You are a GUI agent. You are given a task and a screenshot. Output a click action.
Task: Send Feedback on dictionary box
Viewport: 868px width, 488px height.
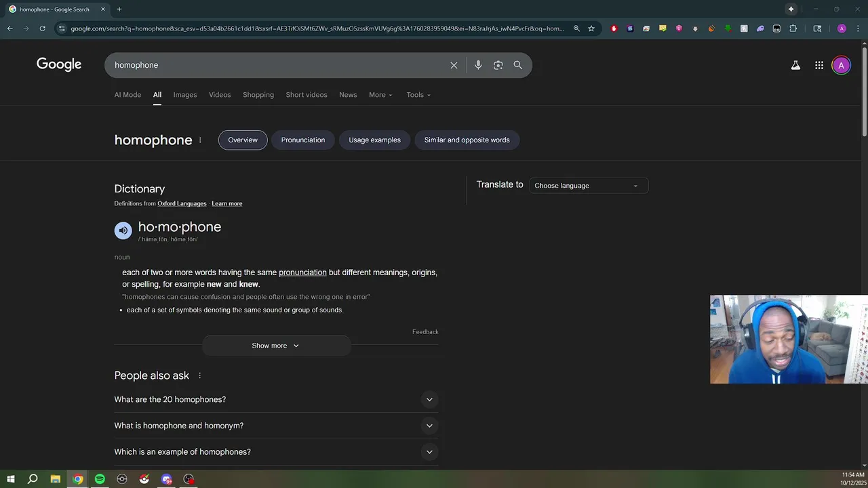tap(425, 332)
